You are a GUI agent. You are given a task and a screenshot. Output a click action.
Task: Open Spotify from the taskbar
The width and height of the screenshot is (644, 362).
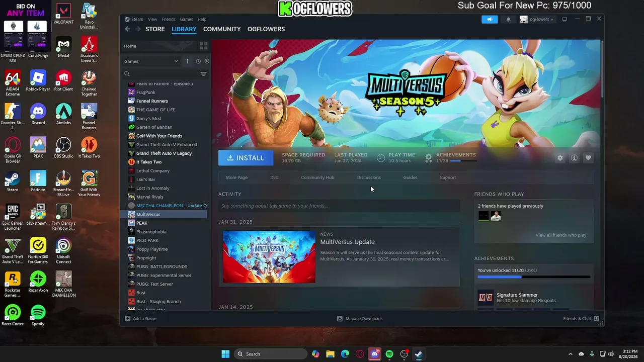click(389, 354)
